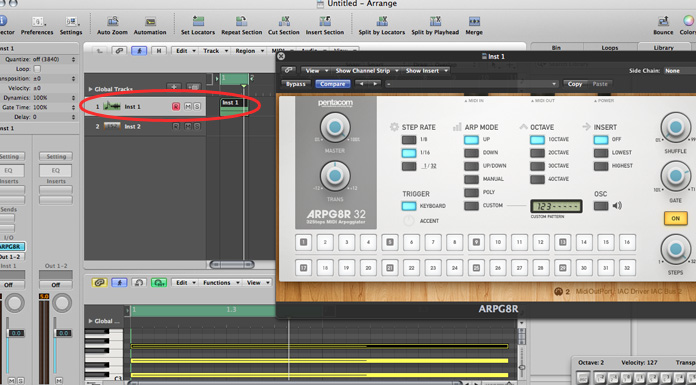This screenshot has width=696, height=385.
Task: Expand the Global Tracks disclosure triangle
Action: point(91,89)
